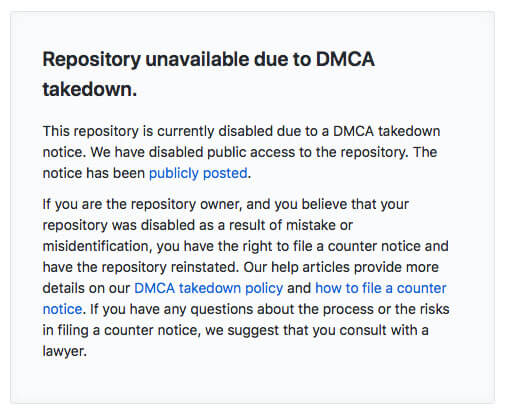The width and height of the screenshot is (512, 419).
Task: Open the DMCA takedown policy link
Action: [x=208, y=288]
